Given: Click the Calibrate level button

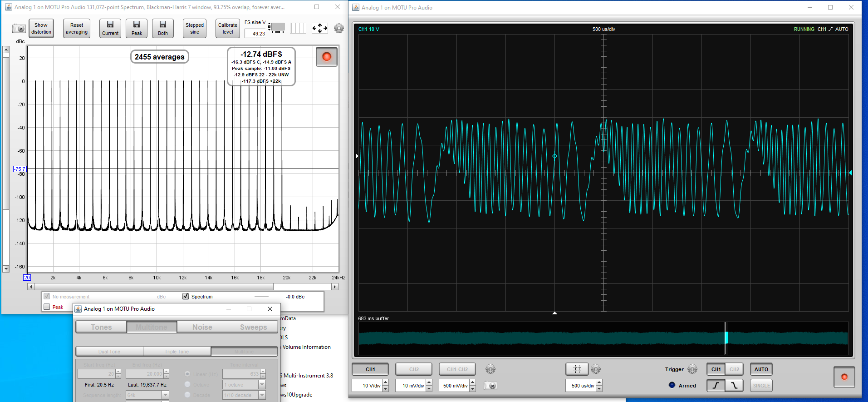Looking at the screenshot, I should [228, 28].
